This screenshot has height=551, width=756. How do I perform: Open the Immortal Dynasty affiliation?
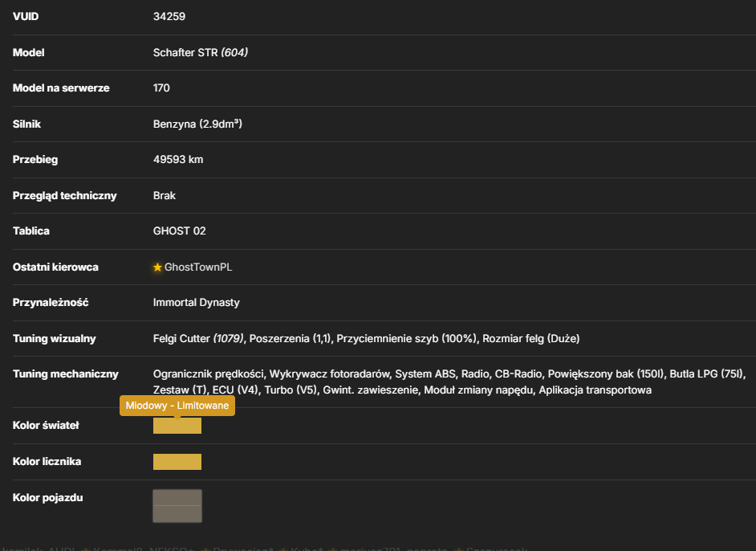(197, 303)
